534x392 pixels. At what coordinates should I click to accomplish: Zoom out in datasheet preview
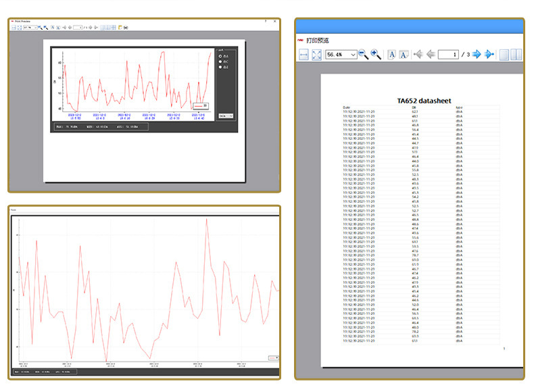click(x=363, y=55)
